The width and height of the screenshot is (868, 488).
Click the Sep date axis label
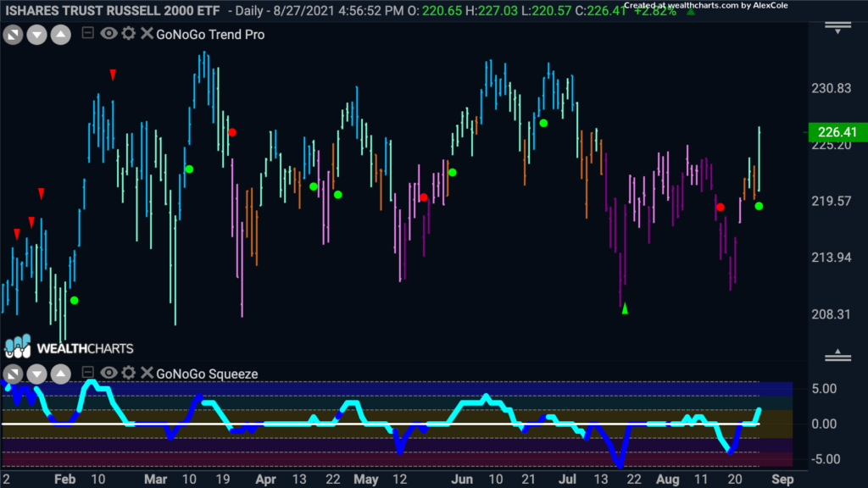(782, 480)
